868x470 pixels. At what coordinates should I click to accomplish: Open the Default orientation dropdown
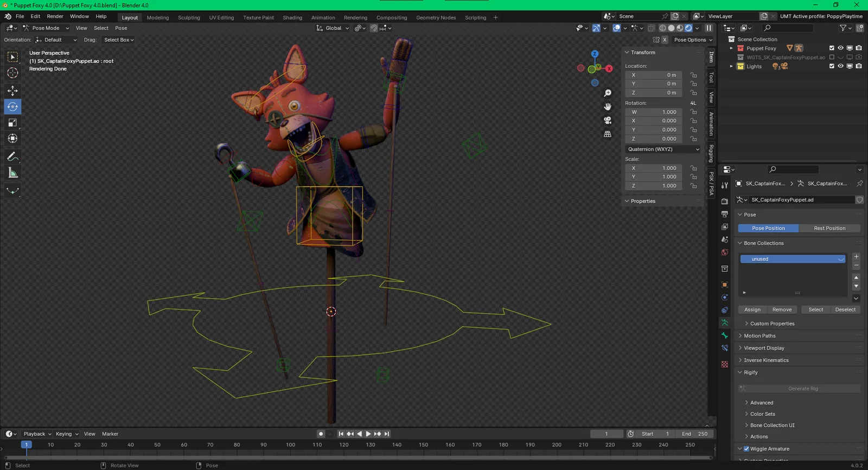(56, 40)
